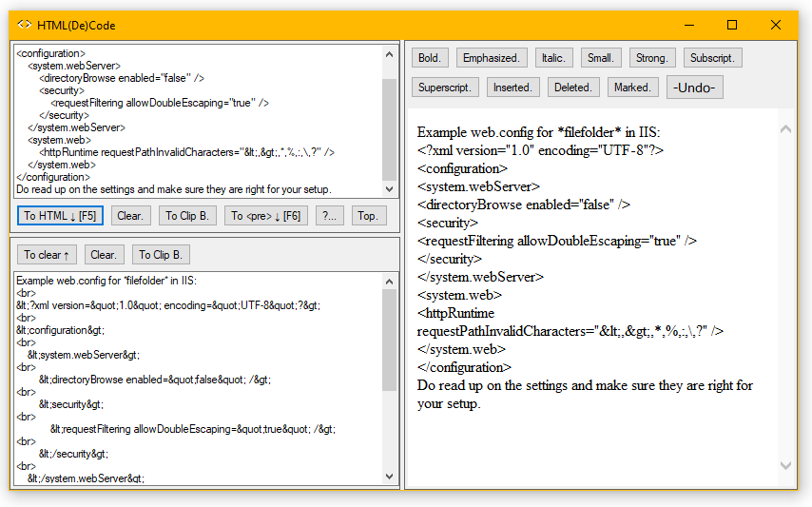
Task: Apply Deleted. tag formatting
Action: pos(573,87)
